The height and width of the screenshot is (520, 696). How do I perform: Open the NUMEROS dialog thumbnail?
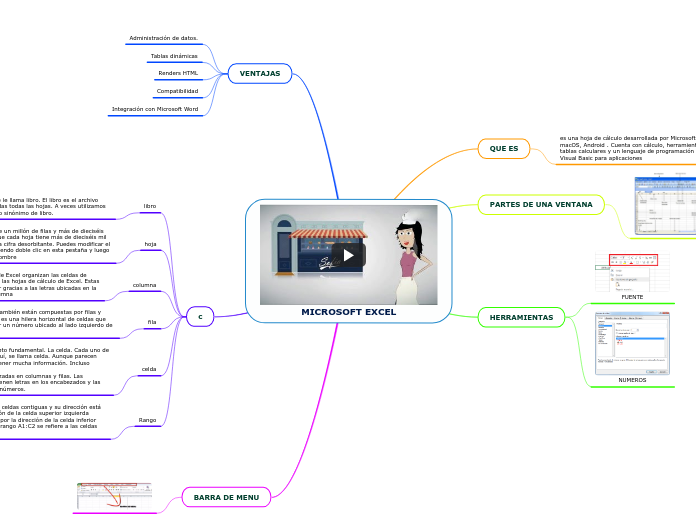632,342
